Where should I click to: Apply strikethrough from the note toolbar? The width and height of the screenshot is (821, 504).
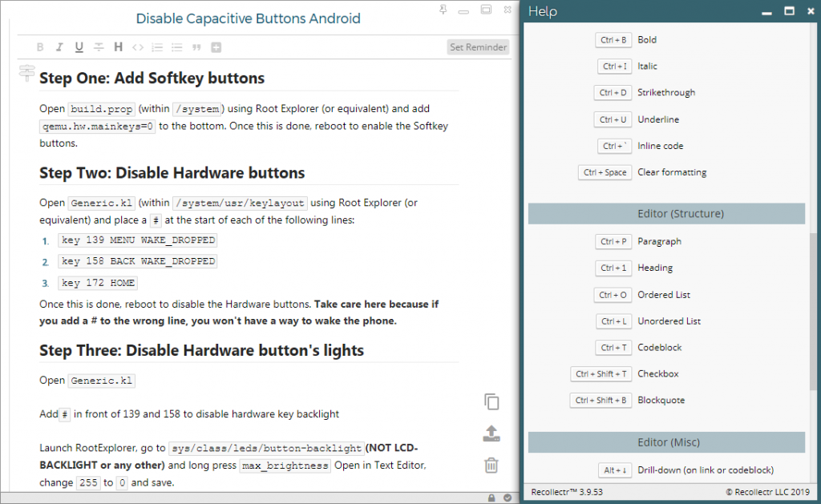point(99,47)
